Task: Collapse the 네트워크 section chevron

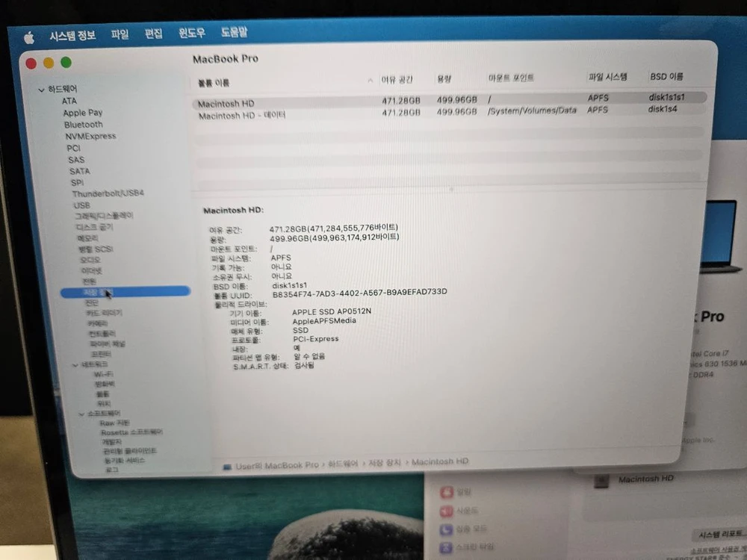Action: tap(75, 365)
